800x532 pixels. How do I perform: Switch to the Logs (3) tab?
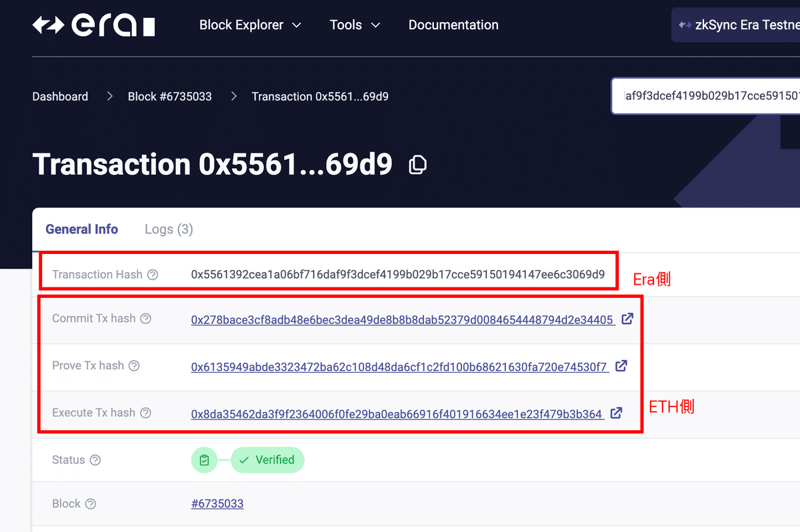point(168,229)
